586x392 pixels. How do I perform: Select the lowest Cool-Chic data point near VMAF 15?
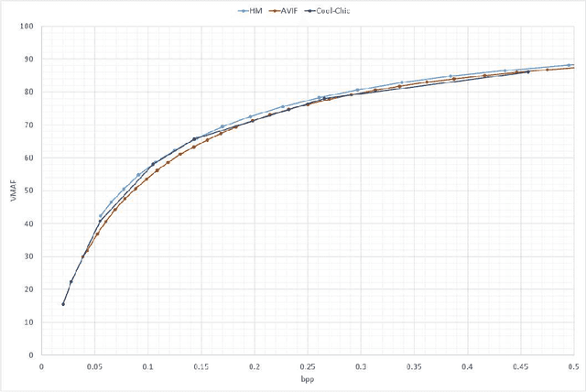(63, 304)
